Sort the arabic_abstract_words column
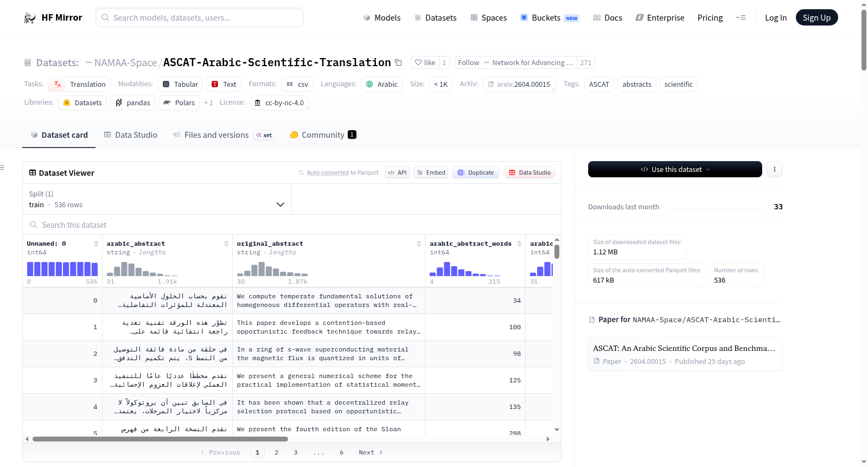The width and height of the screenshot is (868, 467). point(519,244)
